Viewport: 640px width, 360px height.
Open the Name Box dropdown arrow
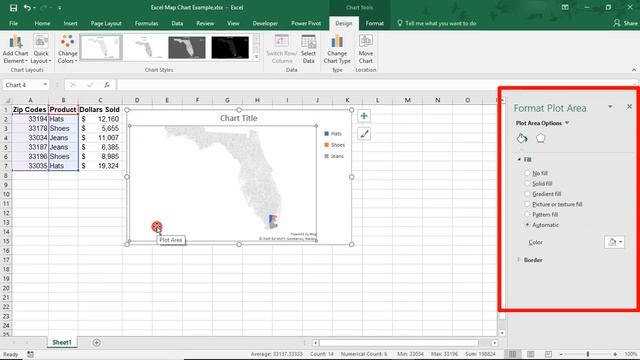(x=45, y=84)
